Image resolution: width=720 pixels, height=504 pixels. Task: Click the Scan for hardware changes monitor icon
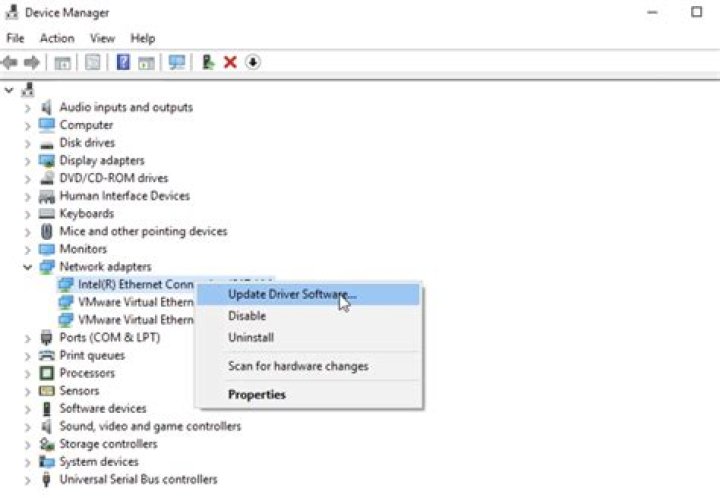(177, 62)
